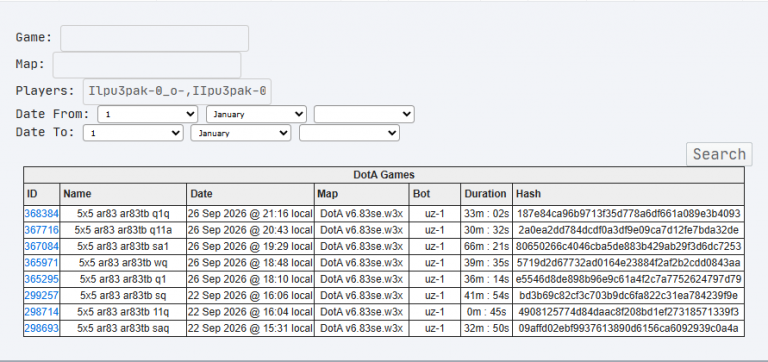Click date '22 Sep 2026 @ 15:31 local'

tap(250, 328)
